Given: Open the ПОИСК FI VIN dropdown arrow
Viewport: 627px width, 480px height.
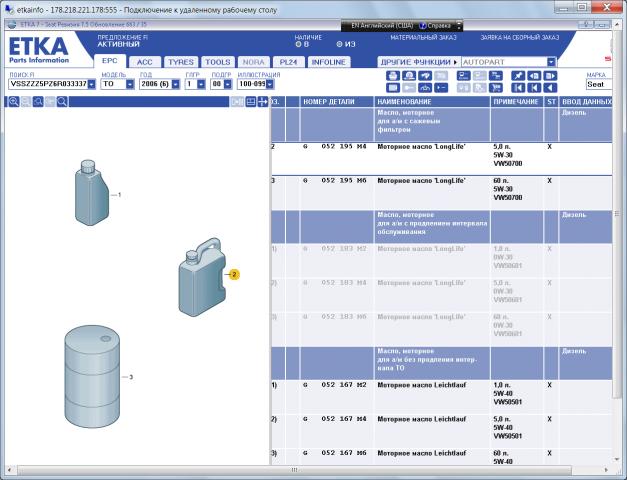Looking at the screenshot, I should [x=92, y=84].
